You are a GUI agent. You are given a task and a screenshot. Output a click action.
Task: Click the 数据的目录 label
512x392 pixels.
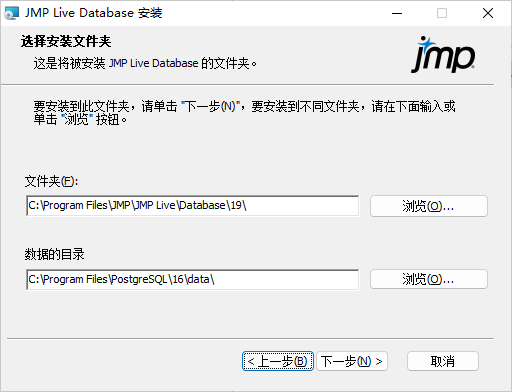tap(54, 254)
